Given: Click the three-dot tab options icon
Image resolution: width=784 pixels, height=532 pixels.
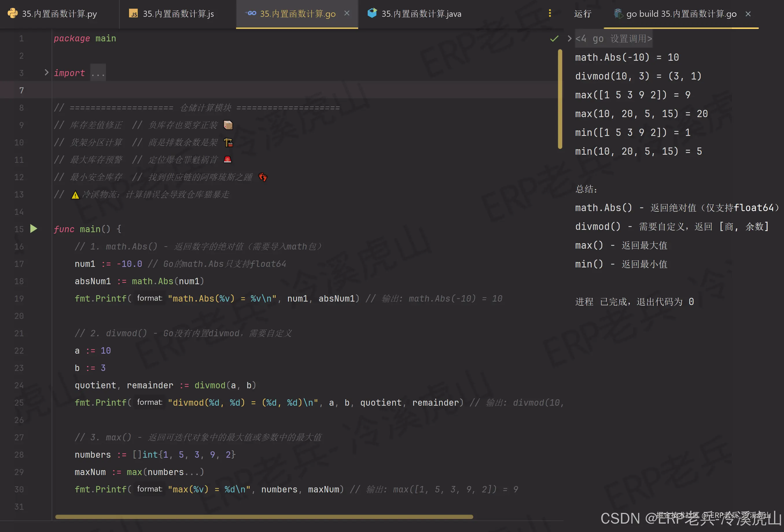Looking at the screenshot, I should coord(550,13).
